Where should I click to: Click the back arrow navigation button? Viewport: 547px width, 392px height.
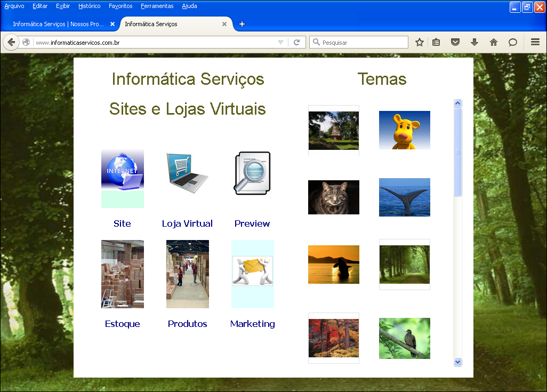tap(11, 43)
